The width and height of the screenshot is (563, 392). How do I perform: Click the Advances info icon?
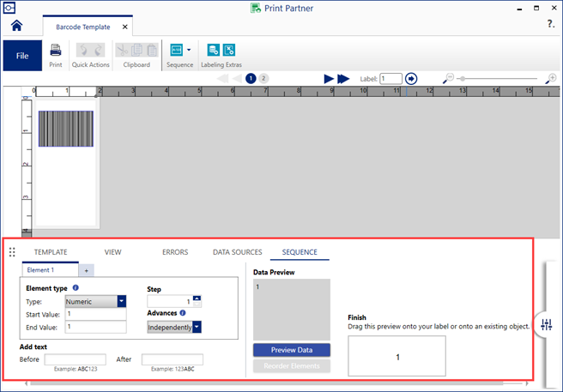pyautogui.click(x=183, y=313)
